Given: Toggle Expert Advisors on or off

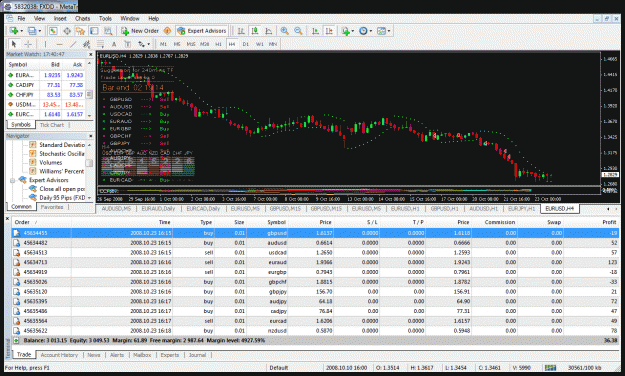Looking at the screenshot, I should 202,31.
